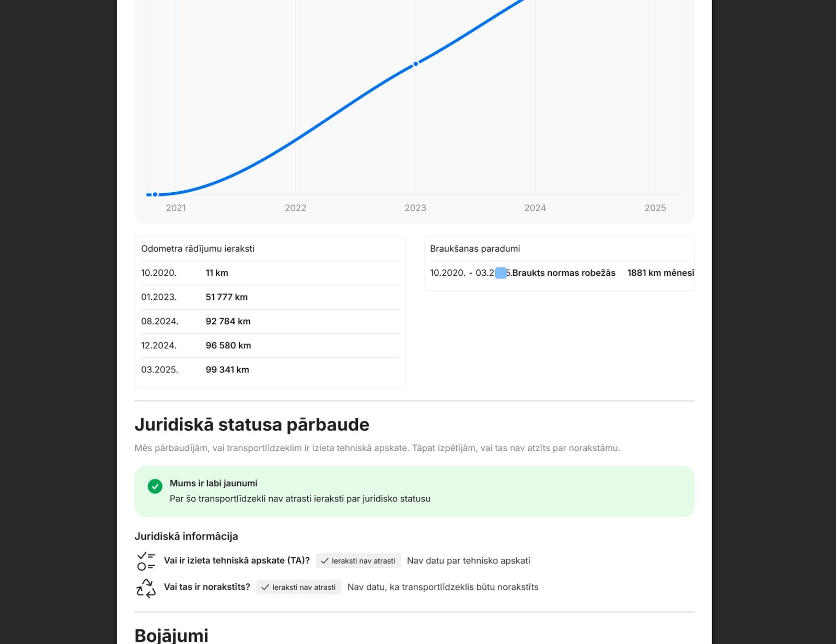Image resolution: width=836 pixels, height=644 pixels.
Task: Click the "Juridiskā statusa pārbaude" heading
Action: 252,425
